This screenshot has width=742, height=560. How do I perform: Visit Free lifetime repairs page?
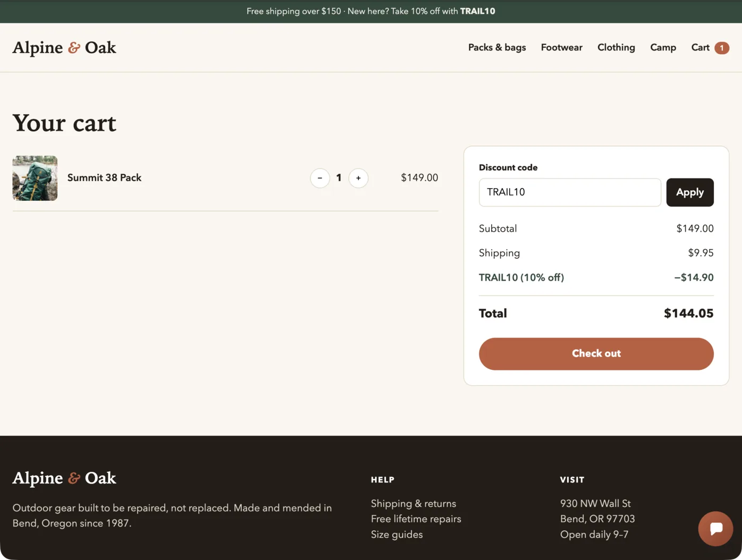pos(416,519)
